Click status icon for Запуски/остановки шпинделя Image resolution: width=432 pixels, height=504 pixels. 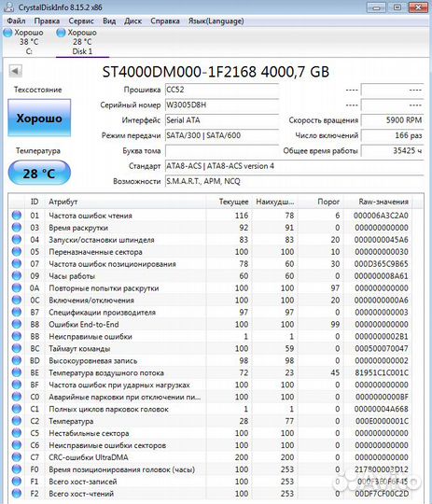coord(17,240)
